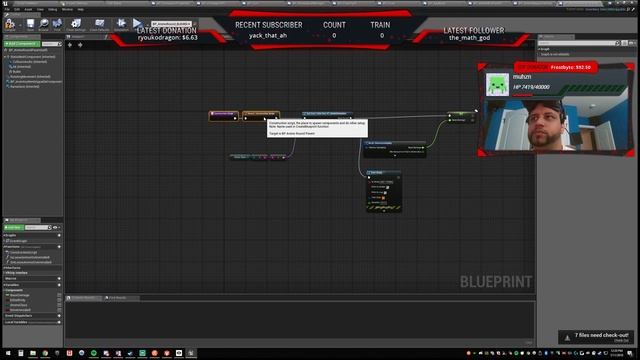Open the Compile options dropdown arrow
Screen dimensions: 640x360
(x=20, y=25)
